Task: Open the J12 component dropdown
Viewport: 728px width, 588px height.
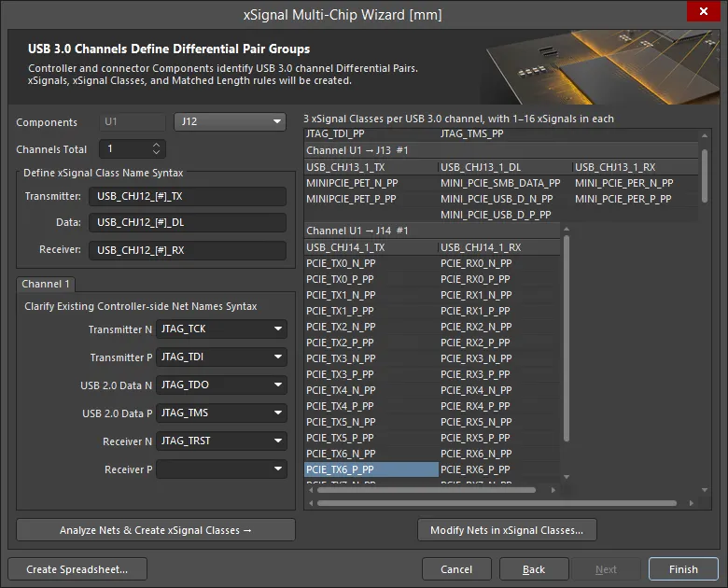Action: (230, 122)
